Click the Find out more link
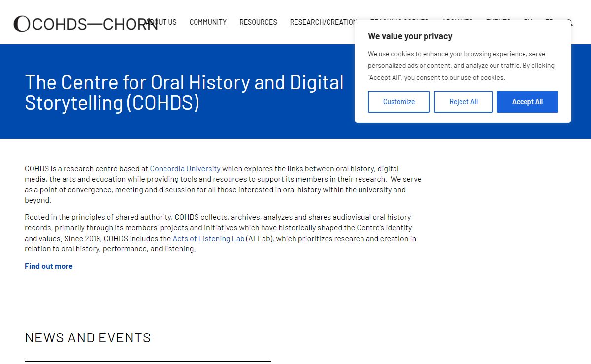This screenshot has height=364, width=591. pos(49,266)
